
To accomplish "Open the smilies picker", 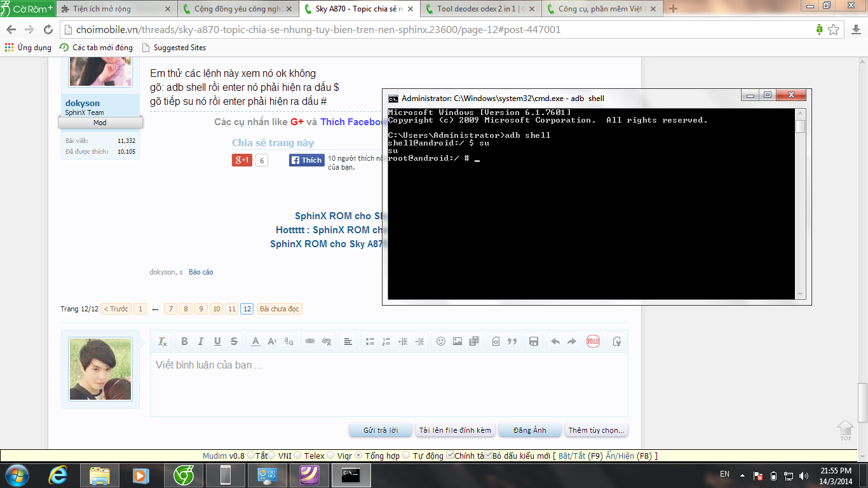I will tap(441, 341).
